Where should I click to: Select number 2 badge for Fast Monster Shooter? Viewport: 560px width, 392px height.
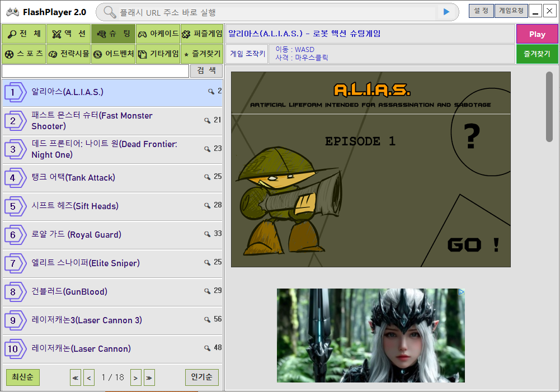pos(15,121)
